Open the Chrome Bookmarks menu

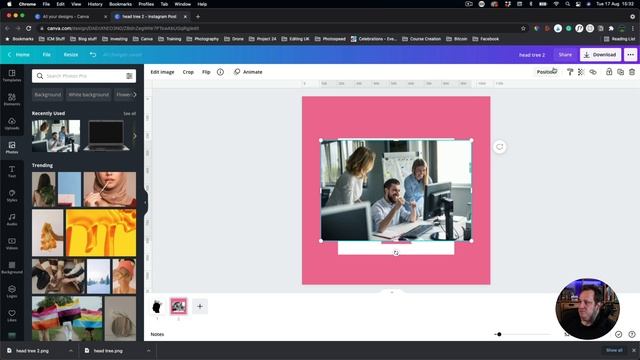[x=120, y=4]
